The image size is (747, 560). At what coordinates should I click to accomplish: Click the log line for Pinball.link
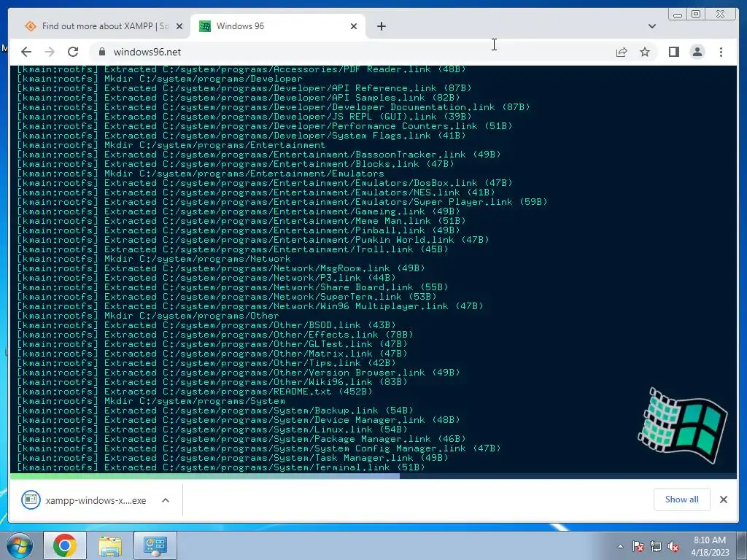239,230
